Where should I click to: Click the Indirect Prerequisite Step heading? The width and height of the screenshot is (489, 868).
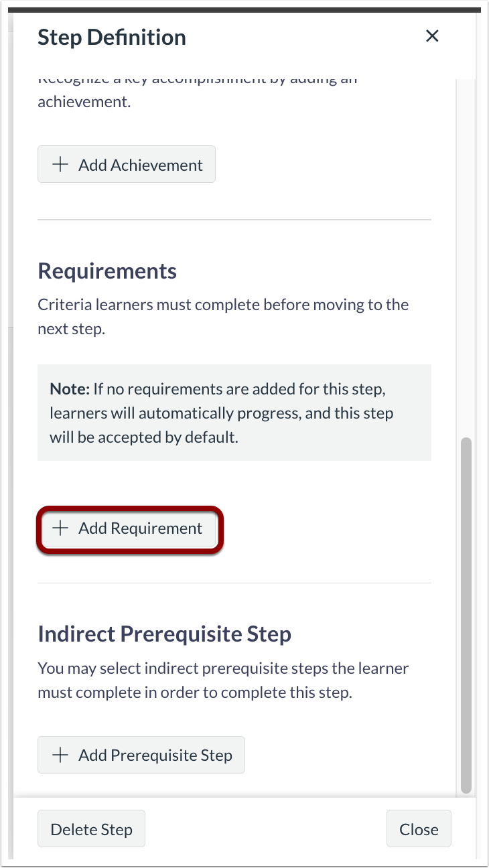(164, 634)
